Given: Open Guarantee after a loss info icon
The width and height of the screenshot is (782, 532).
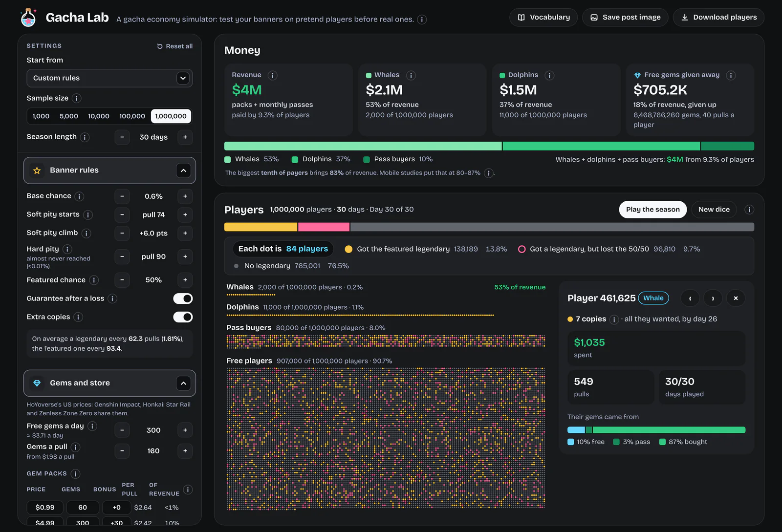Looking at the screenshot, I should point(112,298).
